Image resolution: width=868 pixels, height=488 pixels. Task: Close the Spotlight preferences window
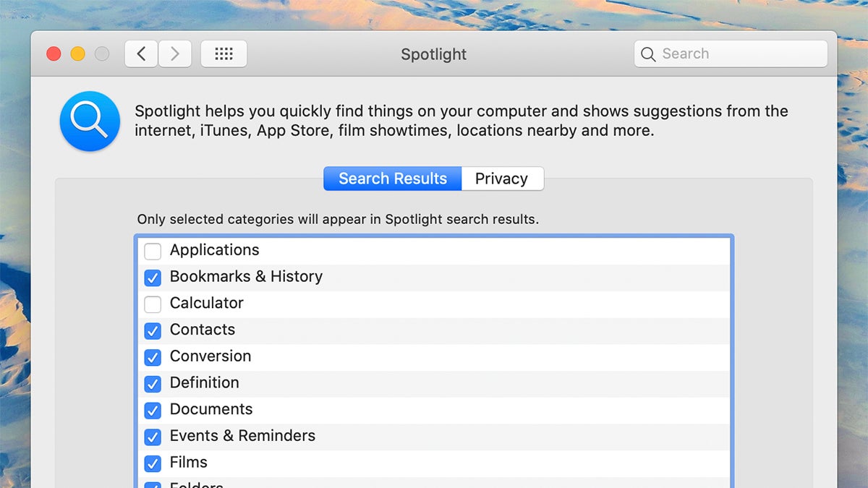(x=53, y=53)
